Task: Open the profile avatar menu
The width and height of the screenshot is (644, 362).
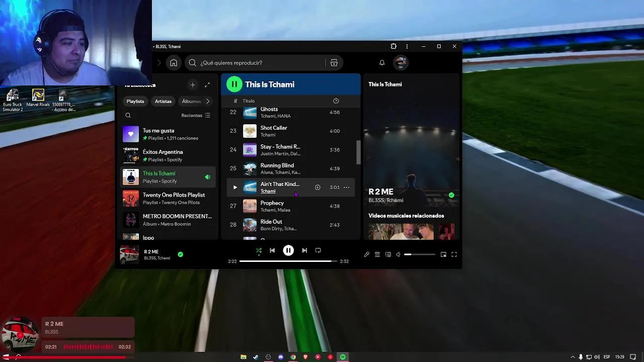Action: (x=401, y=63)
